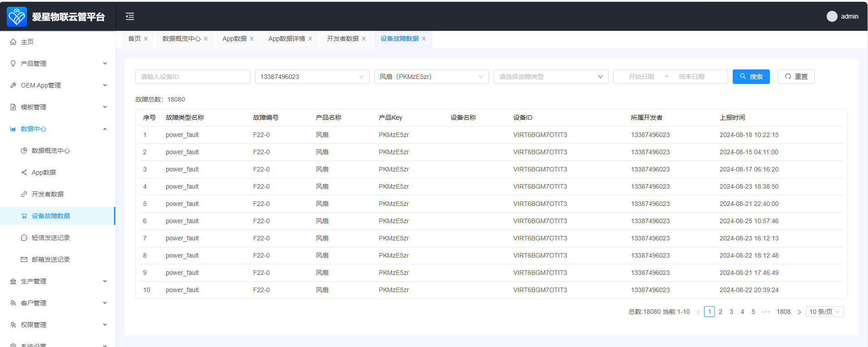Open the developer dropdown showing 13387496023

click(312, 77)
